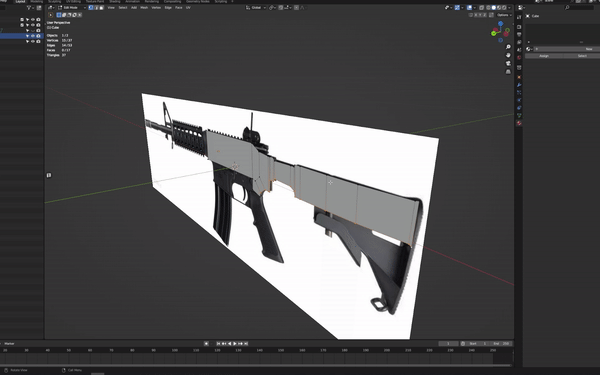Open the Global transform orientation dropdown
The image size is (600, 375).
[256, 8]
